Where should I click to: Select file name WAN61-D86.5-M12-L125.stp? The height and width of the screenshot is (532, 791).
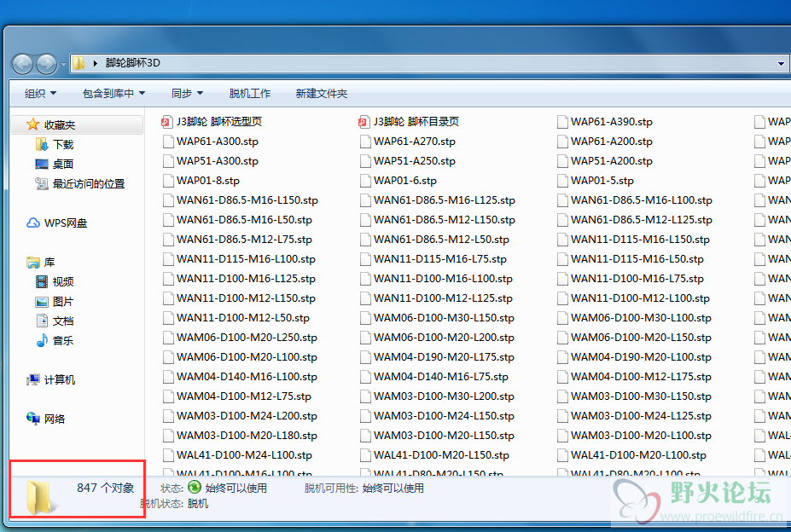[642, 220]
